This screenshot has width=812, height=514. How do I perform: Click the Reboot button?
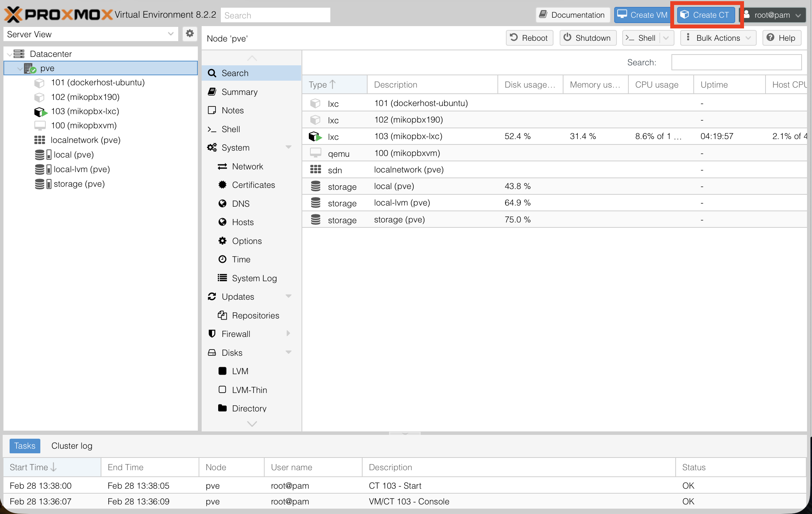point(529,38)
